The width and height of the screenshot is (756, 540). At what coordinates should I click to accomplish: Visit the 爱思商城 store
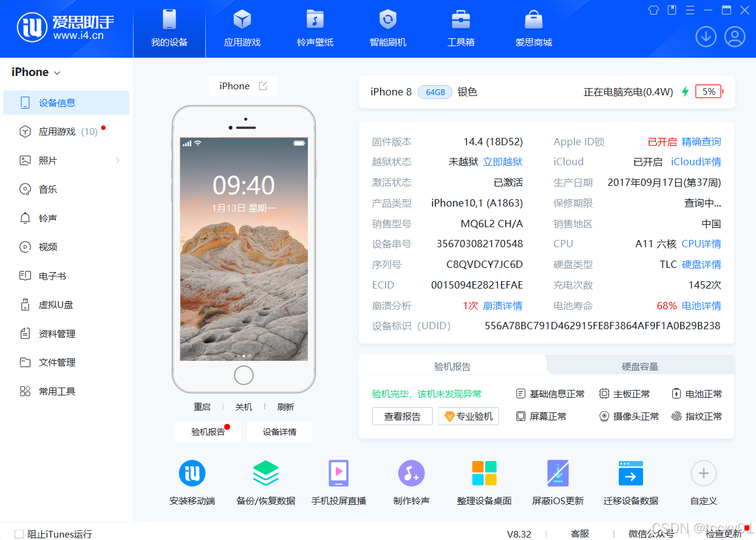[533, 27]
